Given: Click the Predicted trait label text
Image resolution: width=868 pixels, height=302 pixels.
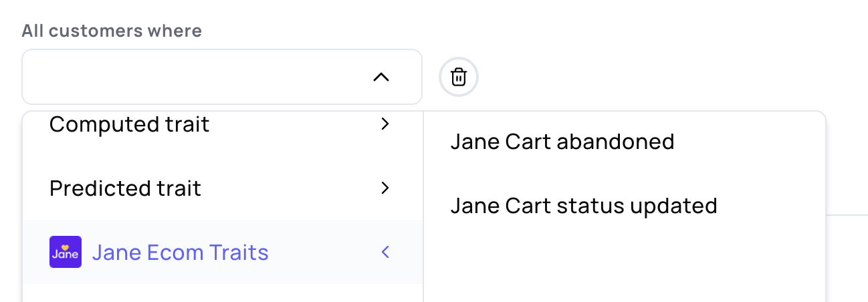Looking at the screenshot, I should click(x=125, y=188).
